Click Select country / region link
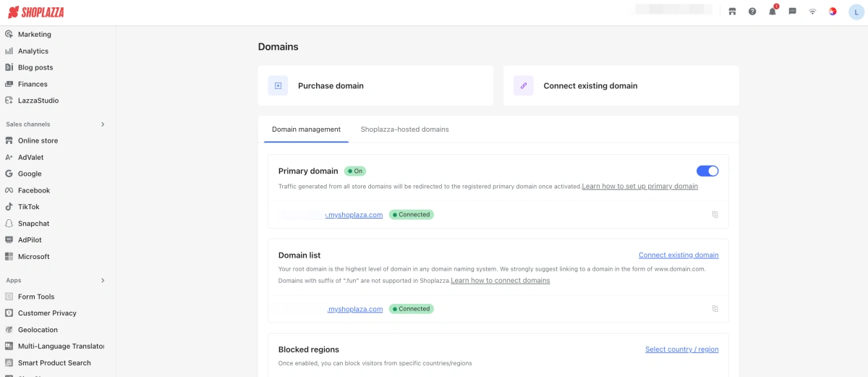This screenshot has height=377, width=868. pyautogui.click(x=682, y=349)
